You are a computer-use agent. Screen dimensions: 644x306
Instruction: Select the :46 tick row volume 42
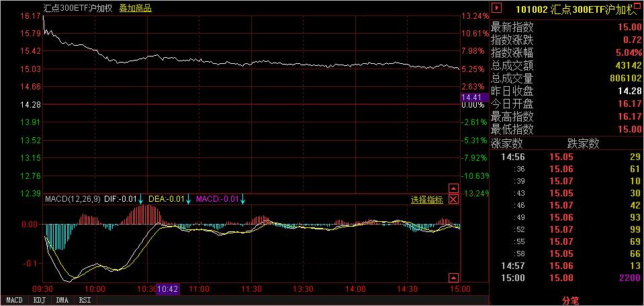(635, 205)
